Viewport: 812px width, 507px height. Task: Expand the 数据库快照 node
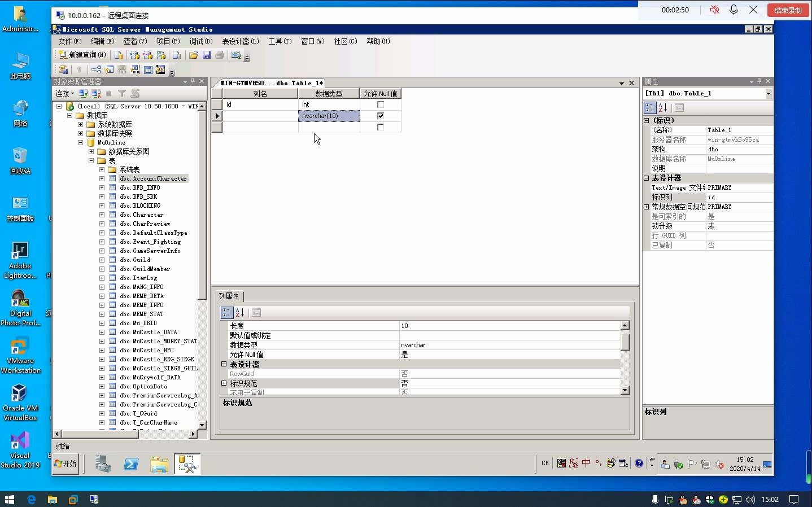coord(80,133)
